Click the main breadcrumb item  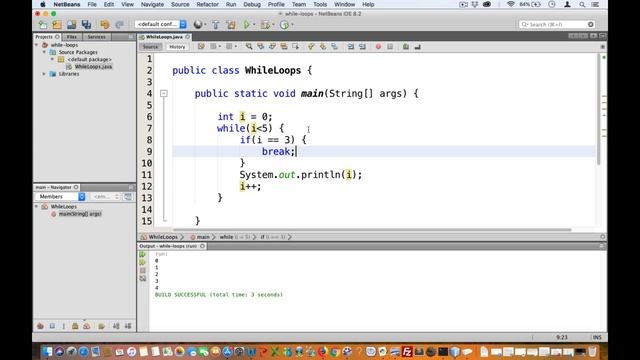coord(200,237)
